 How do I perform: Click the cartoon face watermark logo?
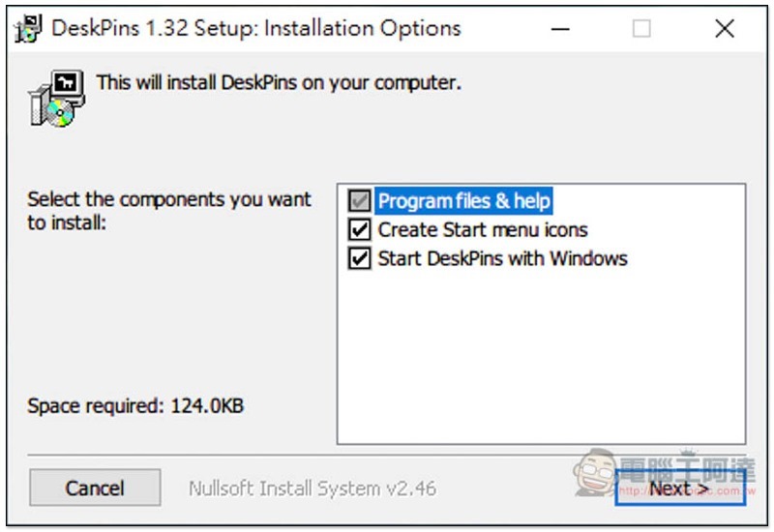tap(596, 472)
